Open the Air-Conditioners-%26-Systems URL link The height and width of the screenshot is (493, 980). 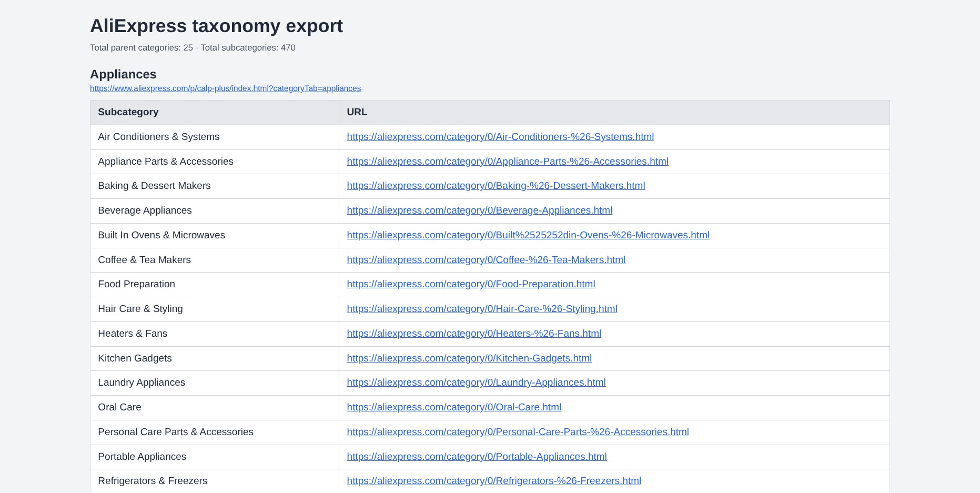click(500, 137)
